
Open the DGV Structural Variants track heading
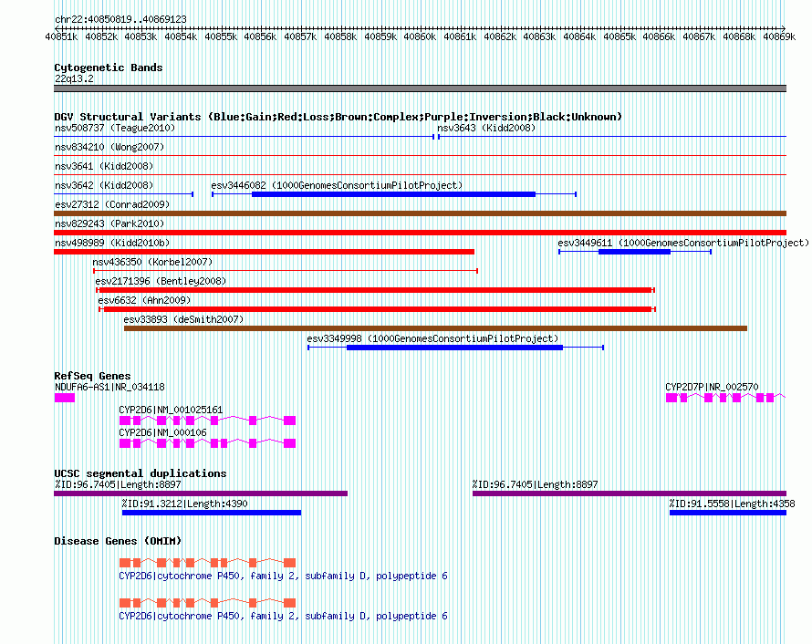coord(338,117)
